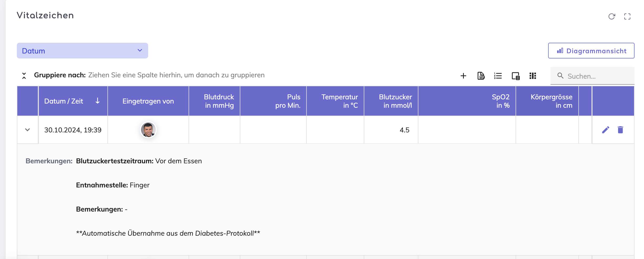Expand the Vitalzeichen panel to fullscreen
The width and height of the screenshot is (644, 259).
tap(627, 17)
